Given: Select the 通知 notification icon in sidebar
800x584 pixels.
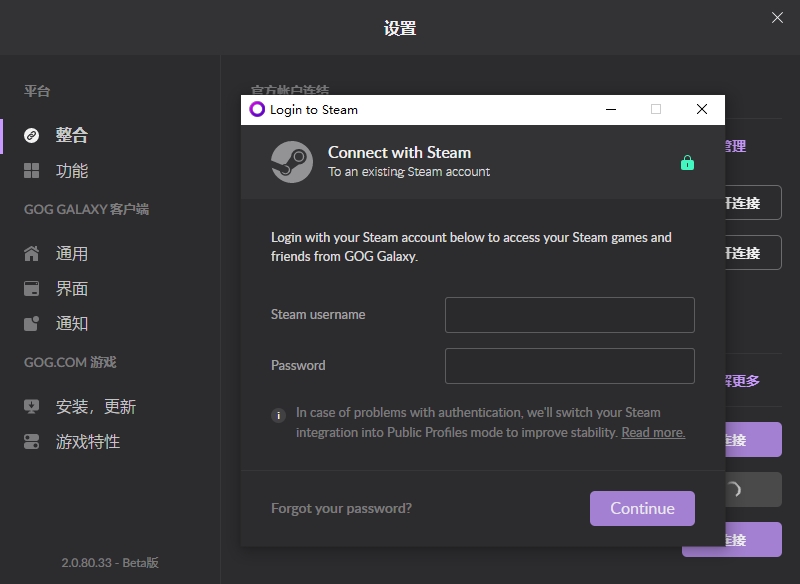Looking at the screenshot, I should click(x=32, y=323).
